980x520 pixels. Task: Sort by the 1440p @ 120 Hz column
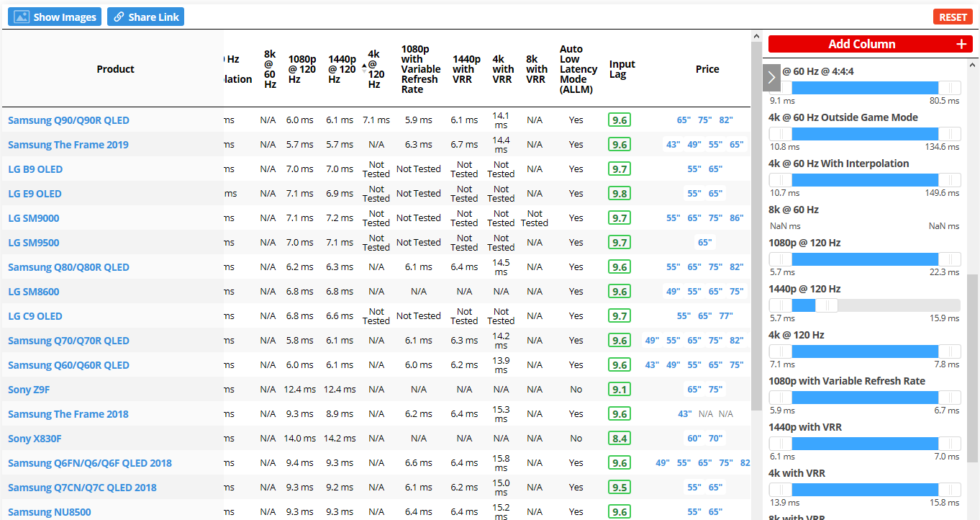(342, 69)
